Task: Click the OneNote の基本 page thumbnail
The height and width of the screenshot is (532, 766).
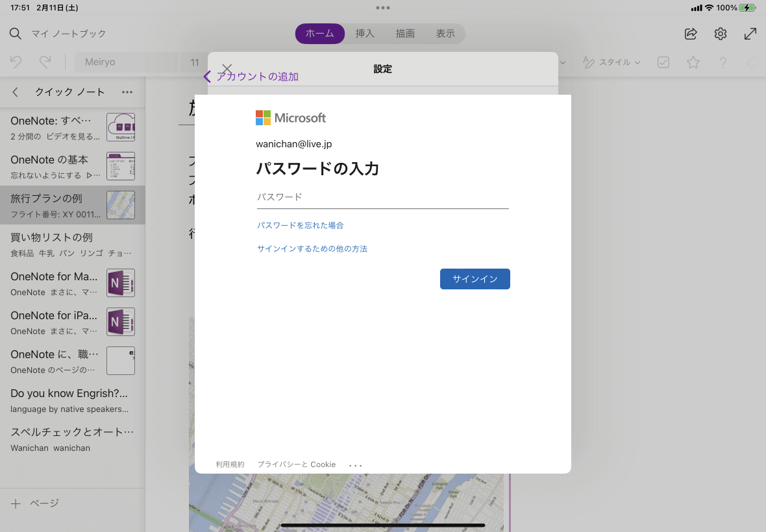Action: tap(121, 166)
